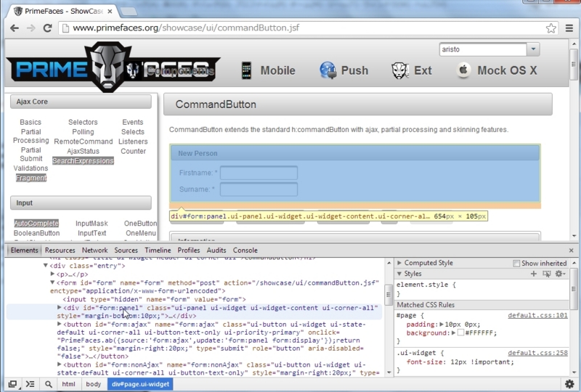Open the Ext tiger icon
Image resolution: width=581 pixels, height=392 pixels.
pyautogui.click(x=400, y=70)
